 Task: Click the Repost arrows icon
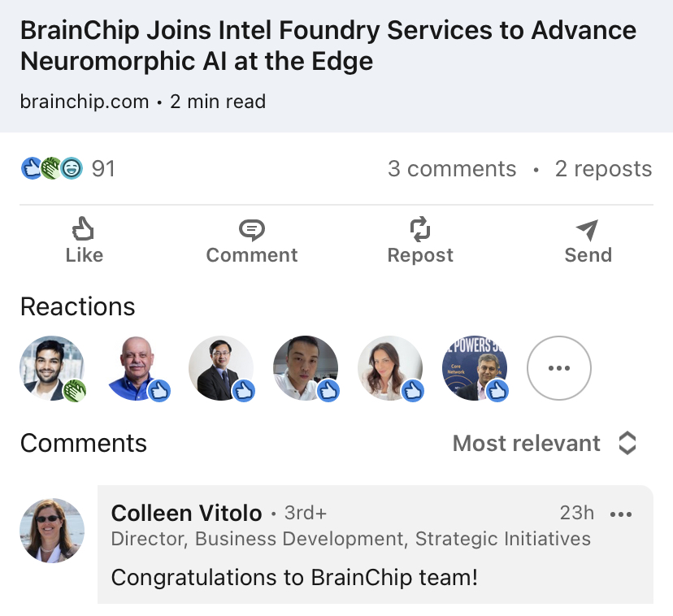pyautogui.click(x=420, y=229)
